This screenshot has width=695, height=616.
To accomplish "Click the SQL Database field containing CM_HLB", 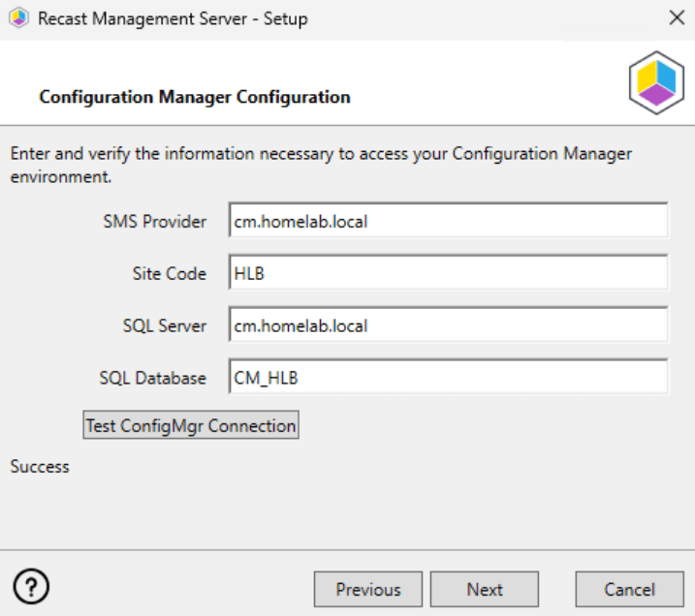I will [448, 377].
